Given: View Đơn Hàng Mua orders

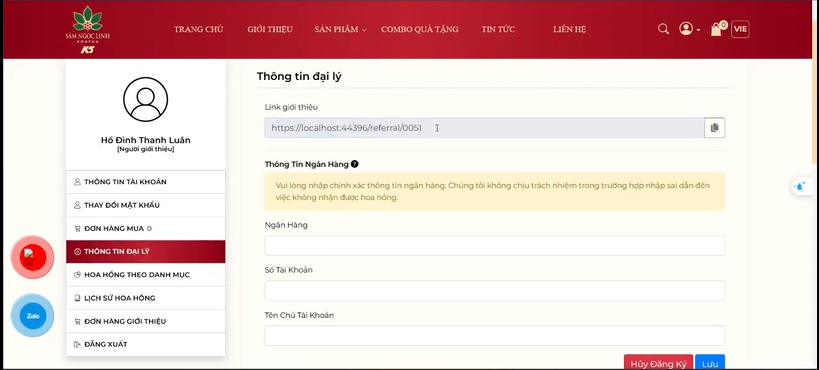Looking at the screenshot, I should tap(146, 228).
